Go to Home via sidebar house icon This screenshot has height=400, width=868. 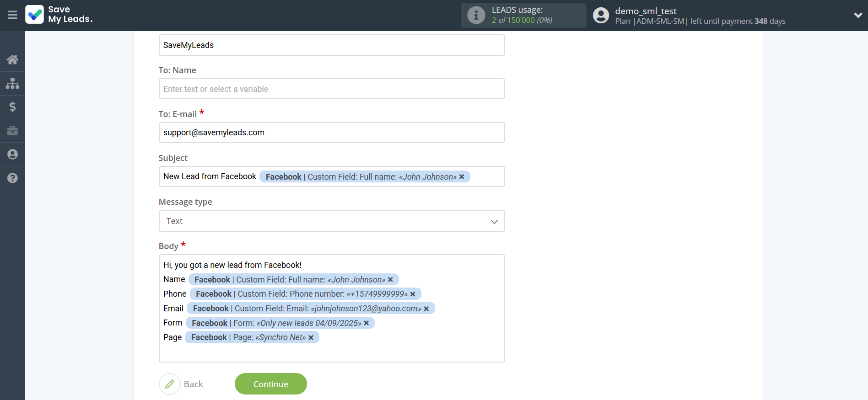click(12, 59)
